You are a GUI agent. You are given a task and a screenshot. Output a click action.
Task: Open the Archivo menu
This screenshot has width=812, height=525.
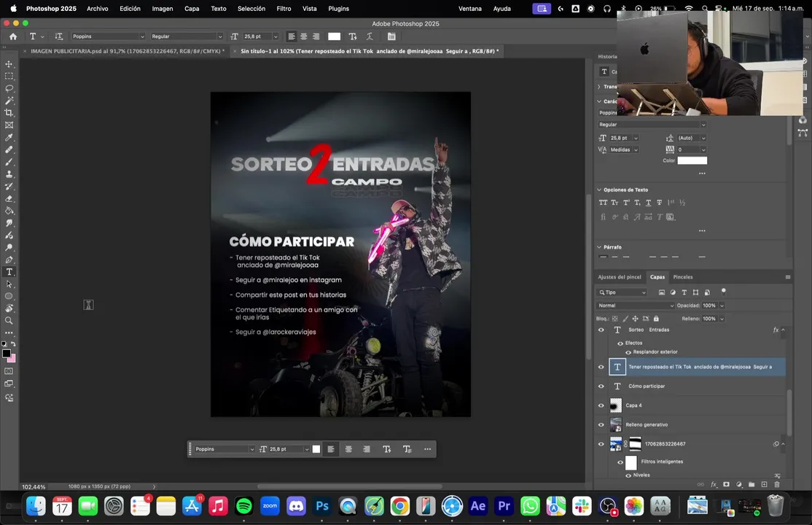(x=98, y=8)
